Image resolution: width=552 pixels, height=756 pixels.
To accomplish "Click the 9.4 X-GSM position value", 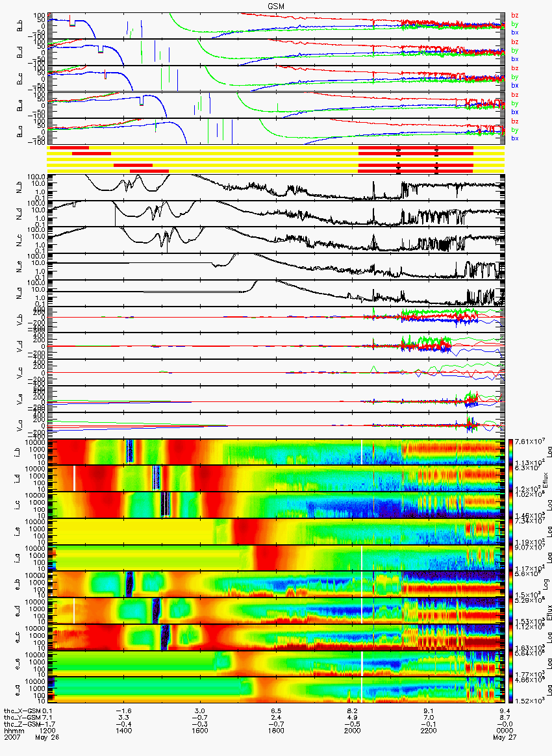I will (505, 711).
